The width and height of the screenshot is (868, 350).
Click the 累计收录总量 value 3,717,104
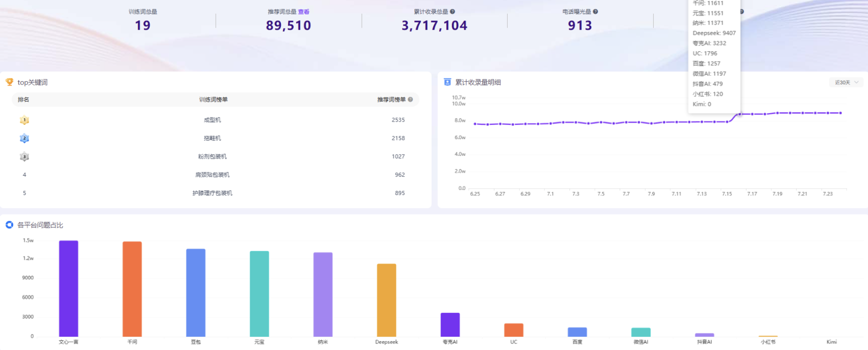click(x=434, y=25)
